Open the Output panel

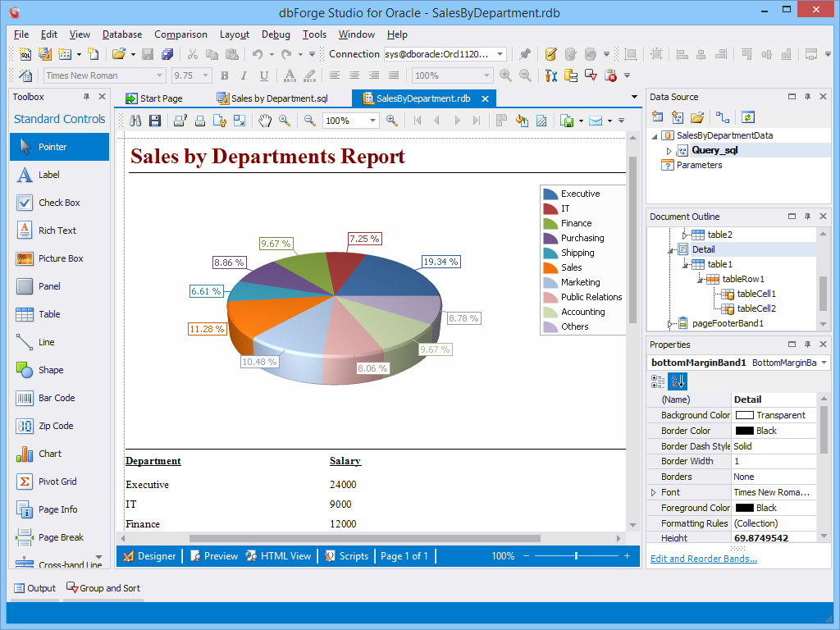[34, 588]
